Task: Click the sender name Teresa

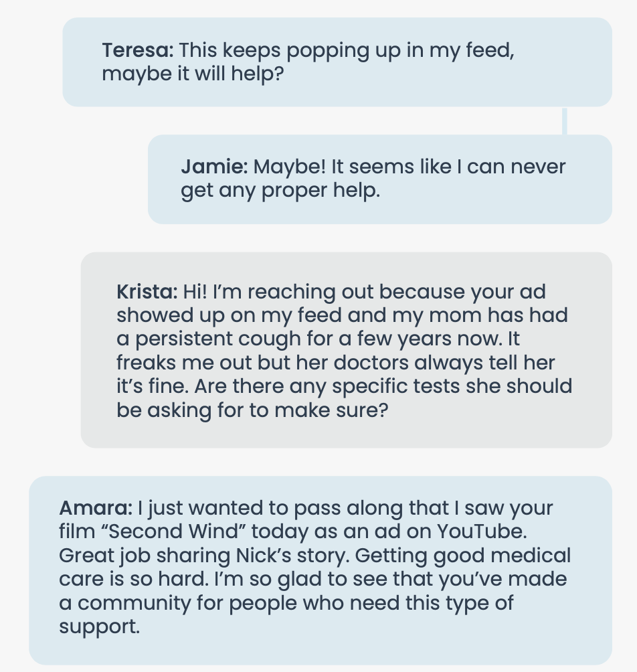Action: [x=138, y=50]
